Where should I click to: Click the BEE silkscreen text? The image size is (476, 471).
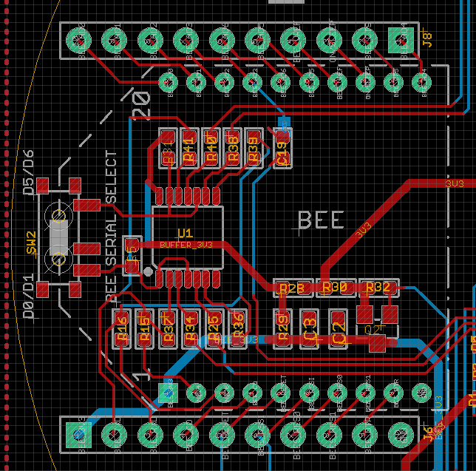(x=322, y=220)
